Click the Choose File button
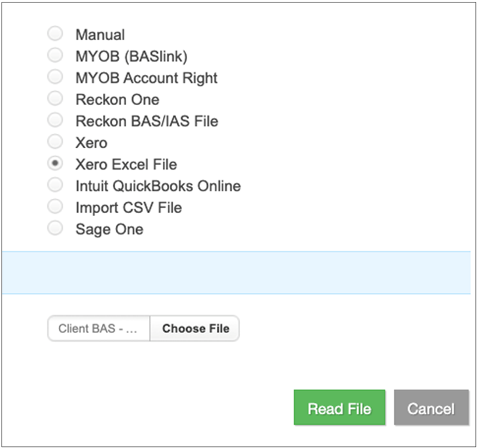The width and height of the screenshot is (477, 448). (195, 328)
